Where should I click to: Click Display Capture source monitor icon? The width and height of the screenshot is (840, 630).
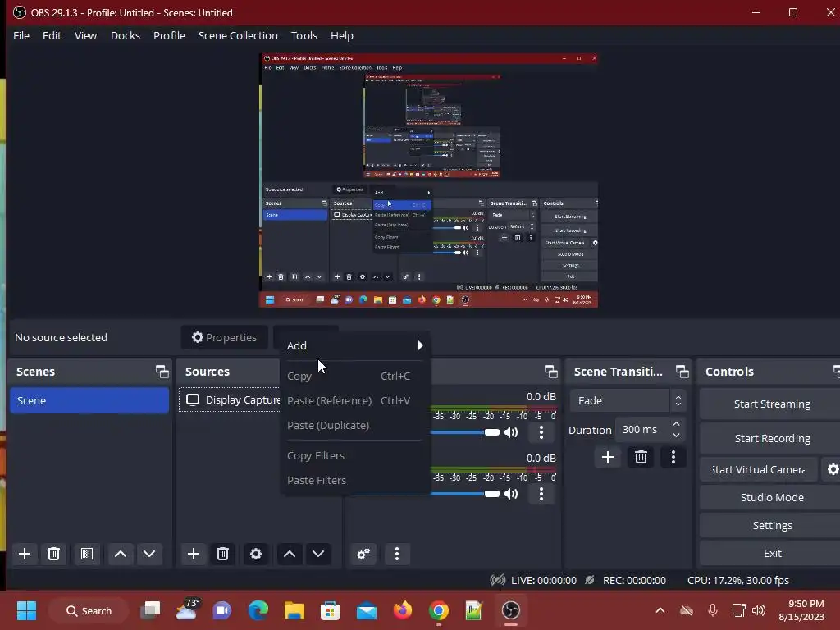(193, 400)
